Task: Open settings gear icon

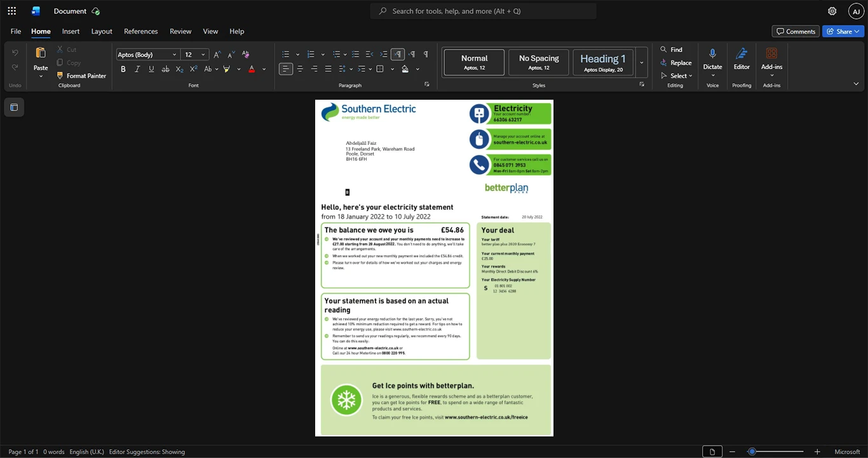Action: coord(832,11)
